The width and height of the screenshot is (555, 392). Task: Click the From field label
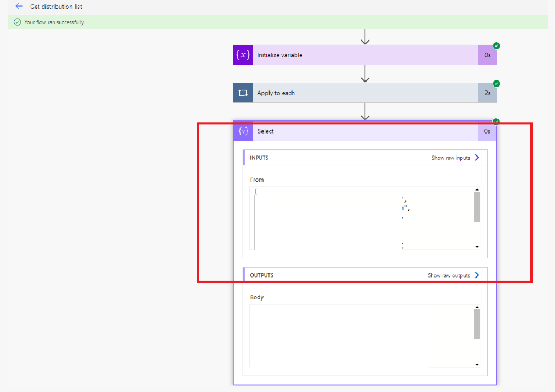256,180
